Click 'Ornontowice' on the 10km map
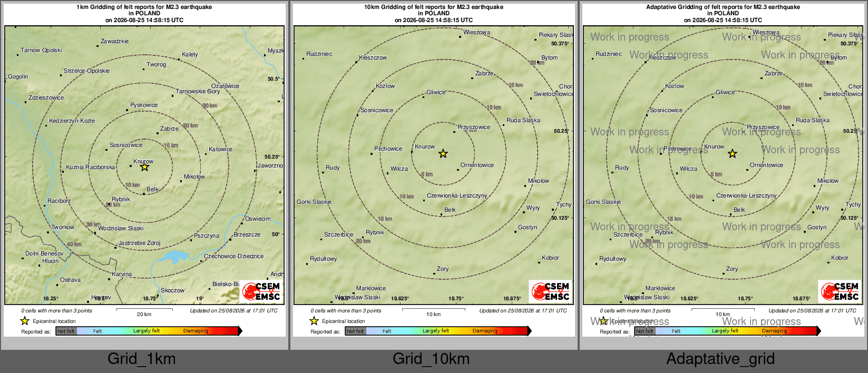The height and width of the screenshot is (373, 868). click(x=477, y=165)
